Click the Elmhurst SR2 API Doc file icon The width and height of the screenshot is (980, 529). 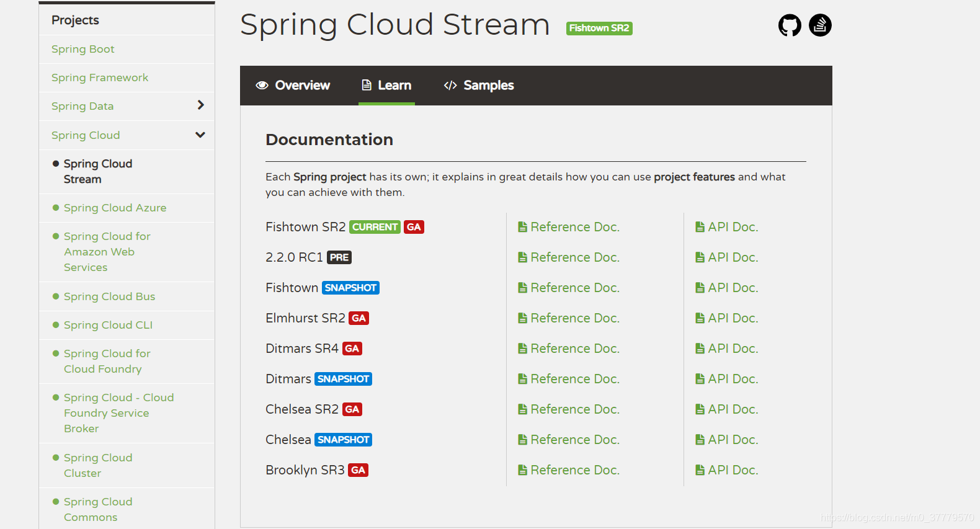pyautogui.click(x=700, y=318)
